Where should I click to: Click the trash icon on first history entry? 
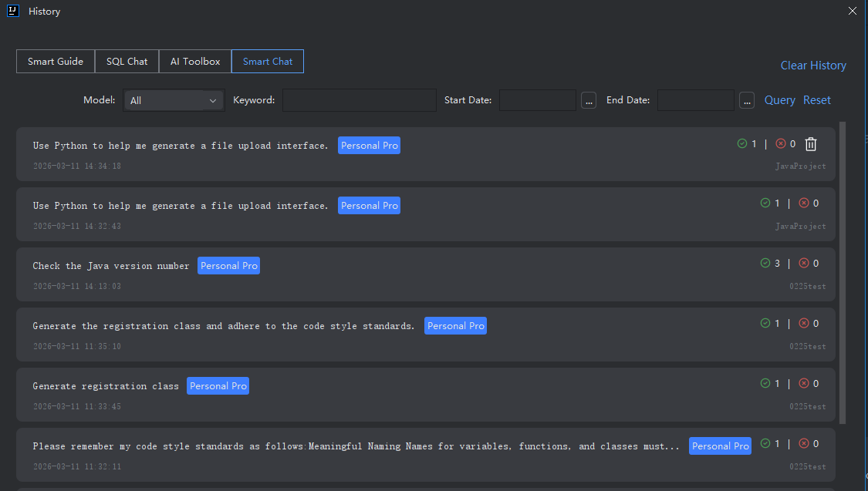pyautogui.click(x=811, y=144)
